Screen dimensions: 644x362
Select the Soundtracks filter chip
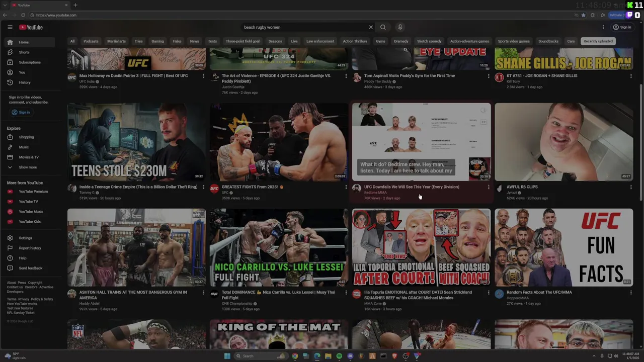point(548,41)
